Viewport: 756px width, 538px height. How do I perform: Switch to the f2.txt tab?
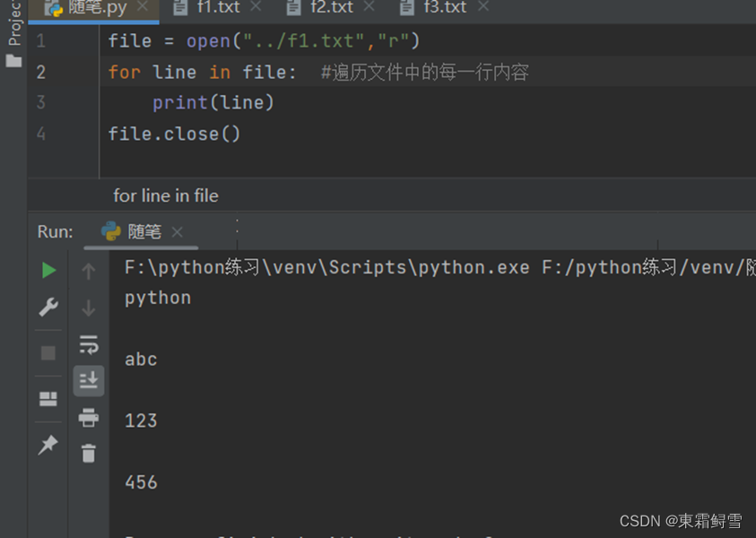click(x=323, y=7)
